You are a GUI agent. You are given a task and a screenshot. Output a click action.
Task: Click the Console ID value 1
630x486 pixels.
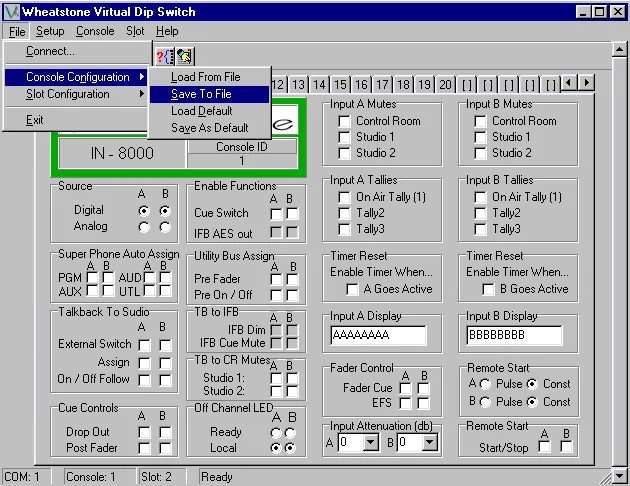pyautogui.click(x=242, y=161)
